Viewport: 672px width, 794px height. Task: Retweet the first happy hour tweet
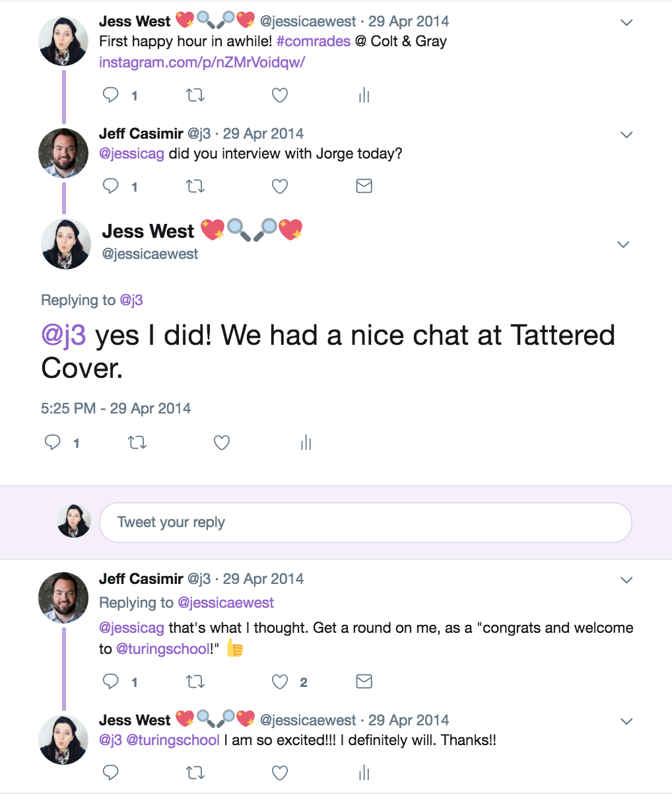pyautogui.click(x=195, y=95)
